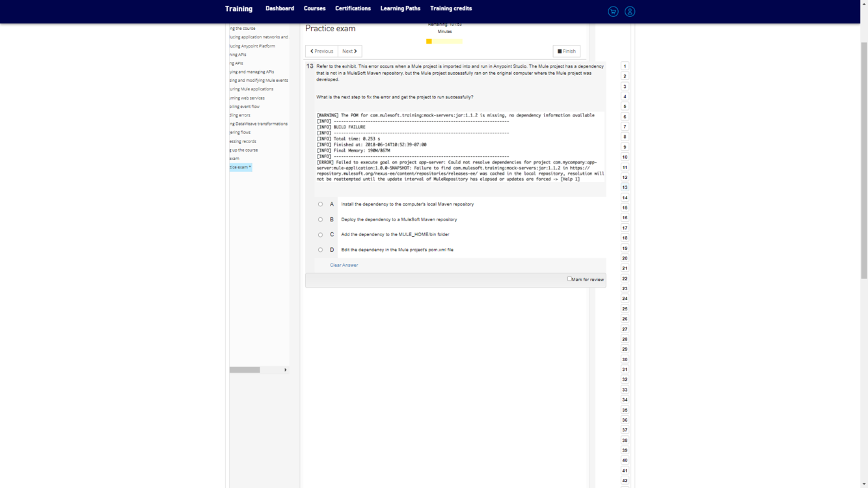Jump to question 20
868x488 pixels.
coord(625,258)
